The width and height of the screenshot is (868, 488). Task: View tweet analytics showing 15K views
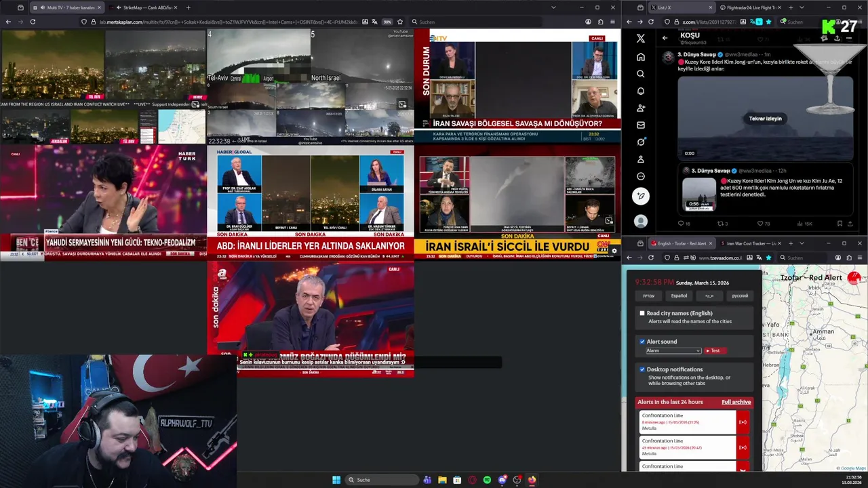pos(804,224)
